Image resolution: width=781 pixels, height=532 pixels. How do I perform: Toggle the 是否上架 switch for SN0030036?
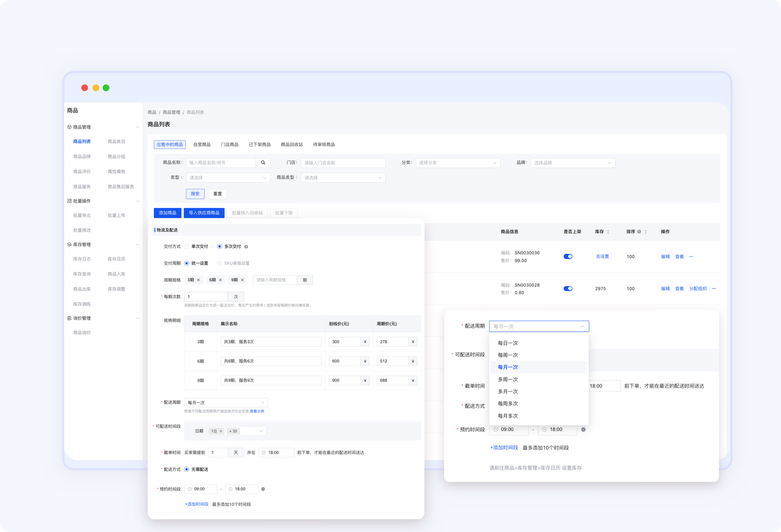[x=568, y=257]
